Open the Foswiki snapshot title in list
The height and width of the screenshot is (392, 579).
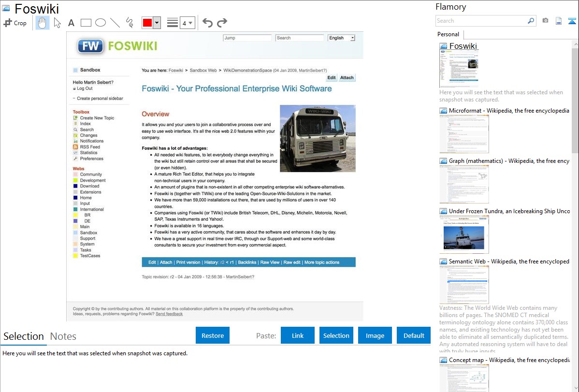coord(463,46)
